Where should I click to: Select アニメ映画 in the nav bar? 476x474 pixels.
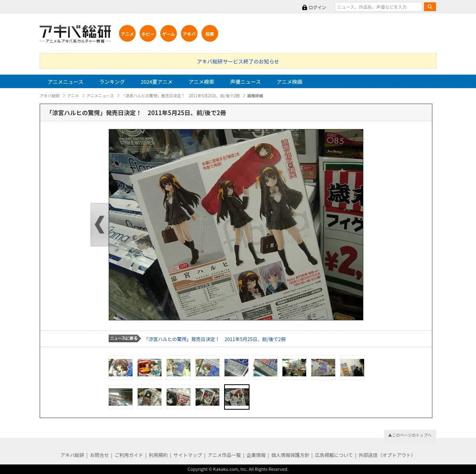click(x=290, y=82)
